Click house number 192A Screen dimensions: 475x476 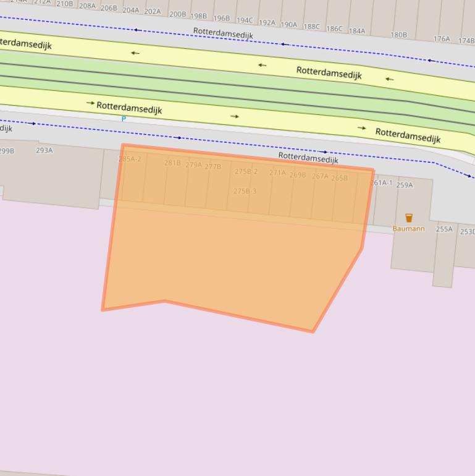267,23
